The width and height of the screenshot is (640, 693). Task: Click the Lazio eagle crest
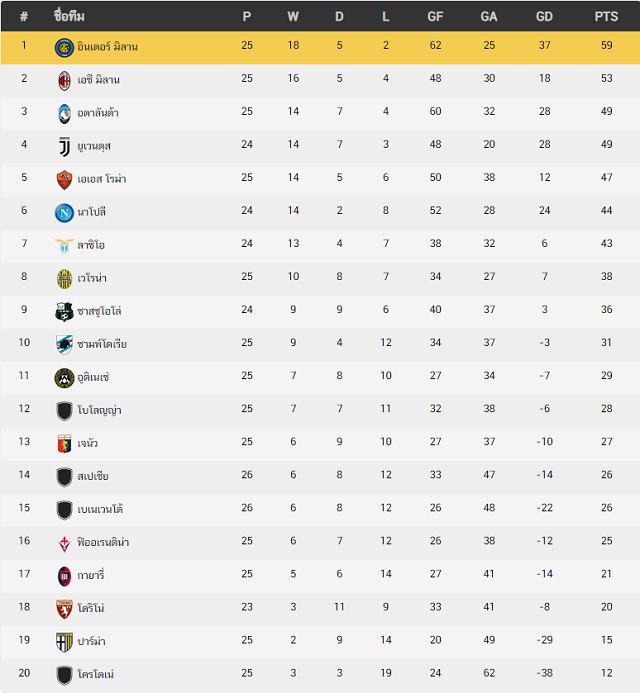pos(64,245)
